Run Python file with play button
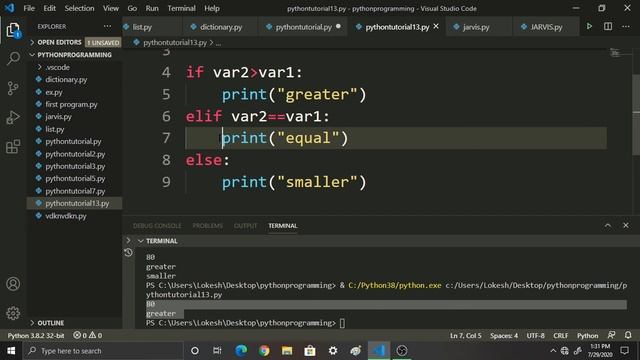This screenshot has height=360, width=640. pos(589,27)
